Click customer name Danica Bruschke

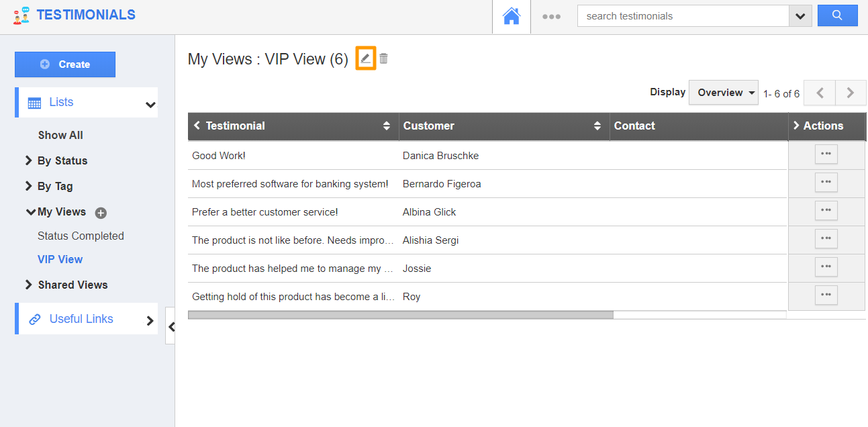pos(441,156)
